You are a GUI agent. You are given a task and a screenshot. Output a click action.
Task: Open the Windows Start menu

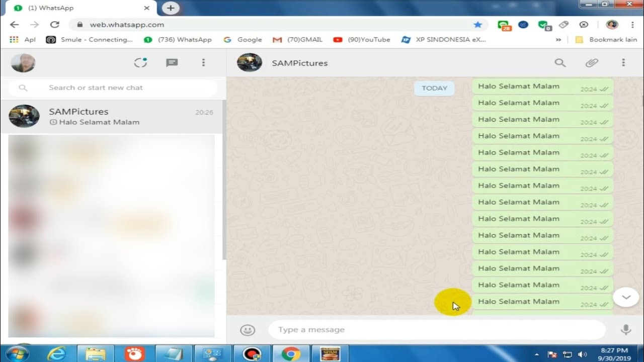coord(18,353)
